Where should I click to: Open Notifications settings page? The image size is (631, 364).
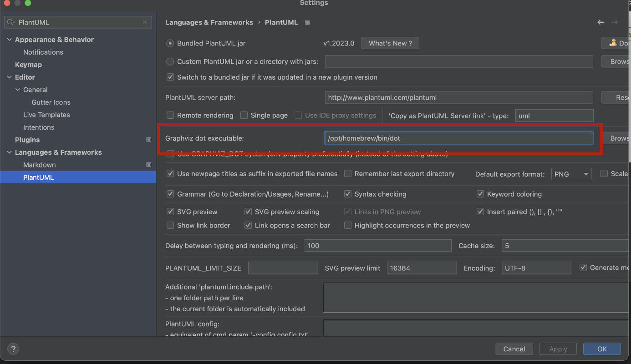coord(43,52)
